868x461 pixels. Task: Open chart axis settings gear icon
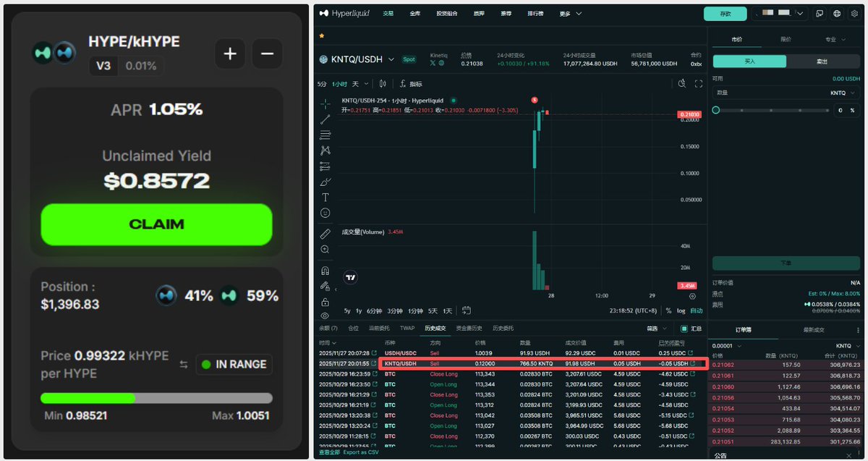pos(692,296)
